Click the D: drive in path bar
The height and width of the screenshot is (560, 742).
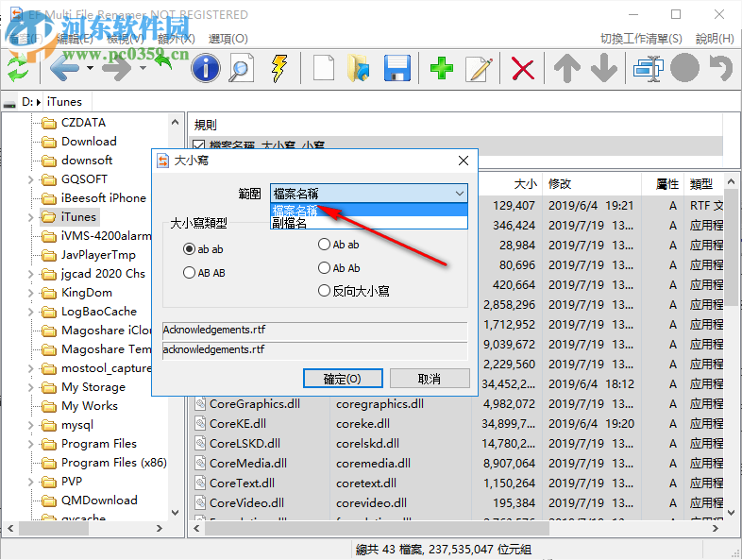[27, 102]
